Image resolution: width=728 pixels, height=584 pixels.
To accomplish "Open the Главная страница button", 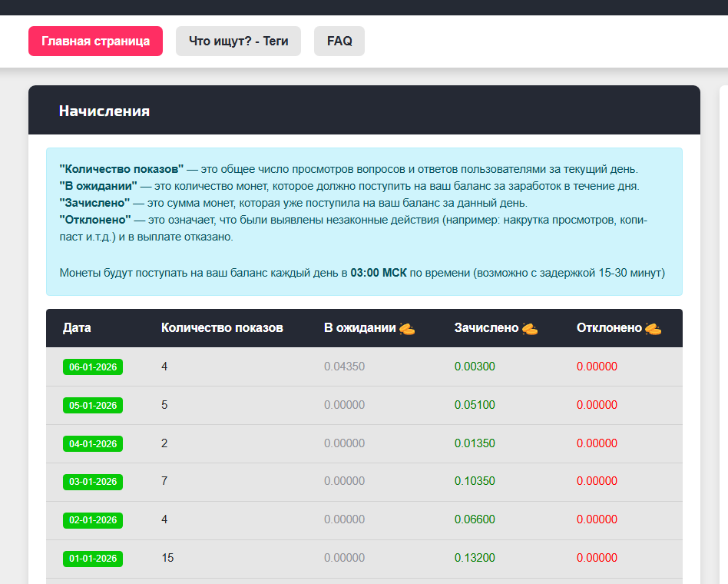I will [96, 41].
